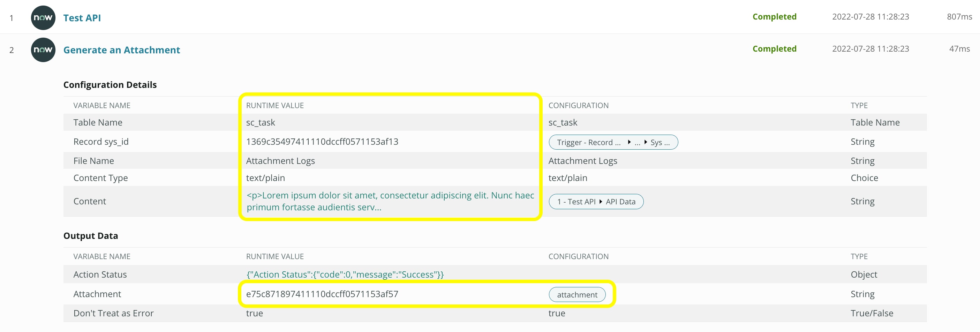Image resolution: width=980 pixels, height=332 pixels.
Task: Open the Test API step link
Action: point(82,17)
